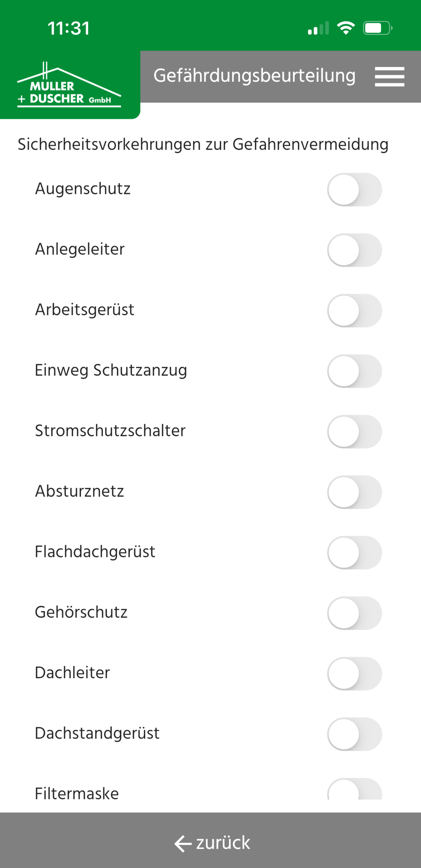
Task: Tap the Sicherheitsvorkehrungen zur Gefahrenvermeidung heading
Action: pyautogui.click(x=203, y=145)
